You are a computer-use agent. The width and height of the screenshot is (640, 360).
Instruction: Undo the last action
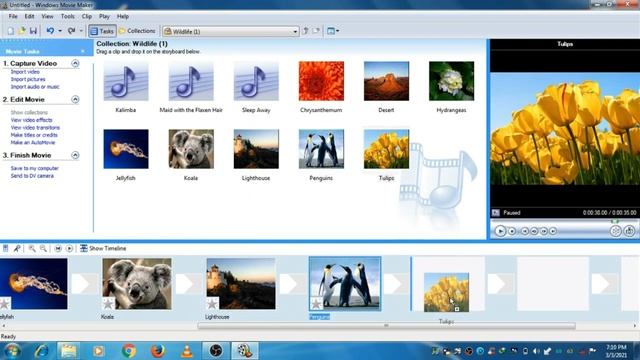(x=50, y=31)
